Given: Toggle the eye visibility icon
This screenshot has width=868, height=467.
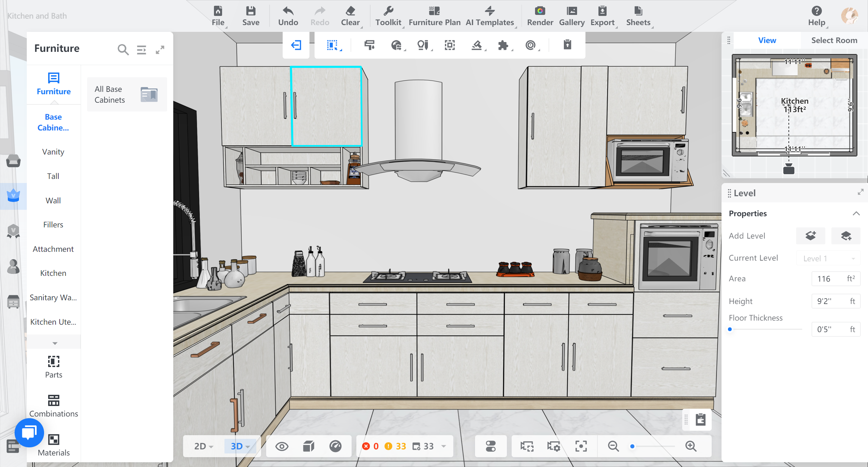Looking at the screenshot, I should tap(282, 446).
